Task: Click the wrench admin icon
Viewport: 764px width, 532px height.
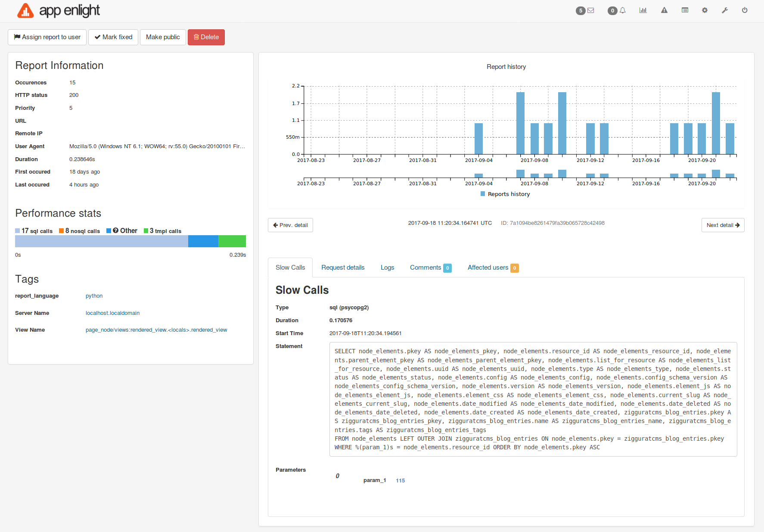Action: tap(725, 10)
